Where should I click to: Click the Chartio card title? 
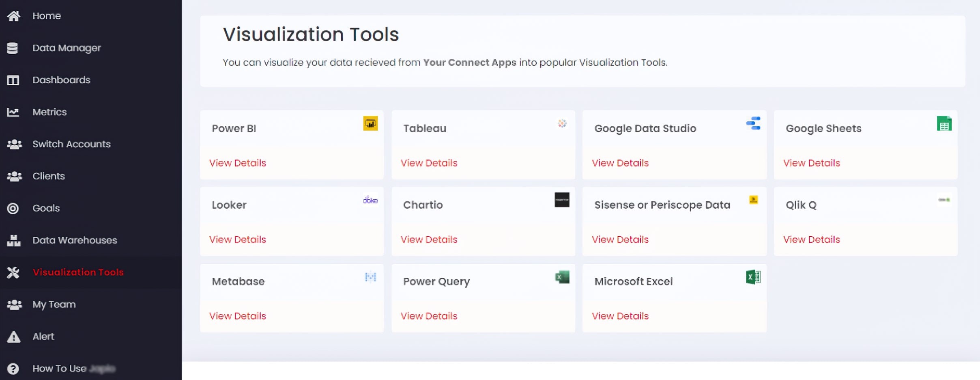point(423,205)
